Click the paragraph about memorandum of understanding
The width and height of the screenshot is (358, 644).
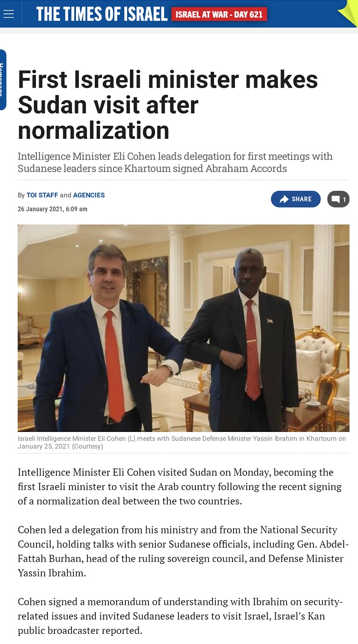pos(181,616)
